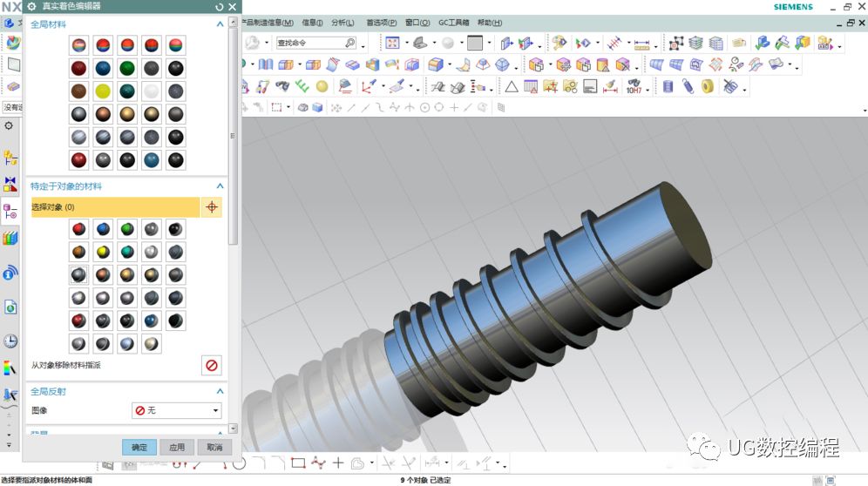Screen dimensions: 868x486
Task: Open the GC工具箱 menu
Action: click(x=453, y=23)
